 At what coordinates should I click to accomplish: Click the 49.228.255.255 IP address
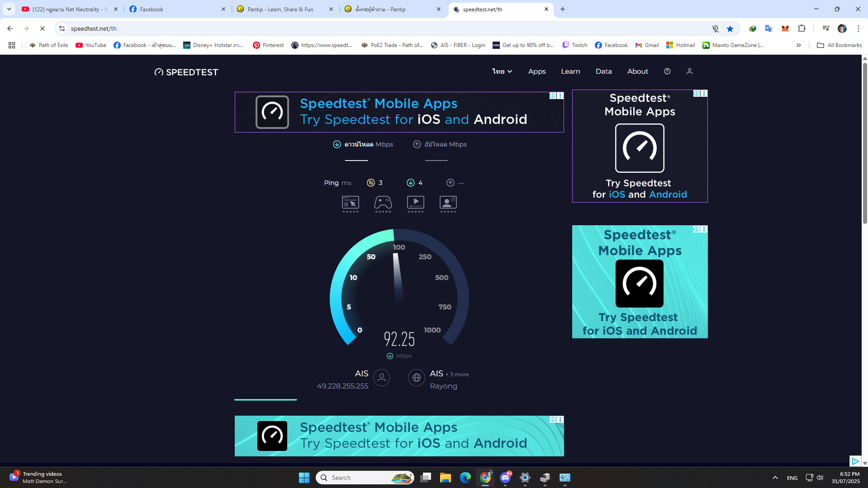click(342, 386)
